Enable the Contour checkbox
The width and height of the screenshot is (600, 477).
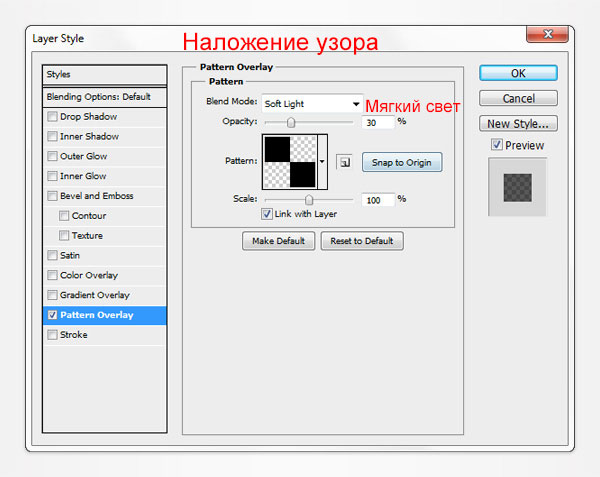click(64, 216)
